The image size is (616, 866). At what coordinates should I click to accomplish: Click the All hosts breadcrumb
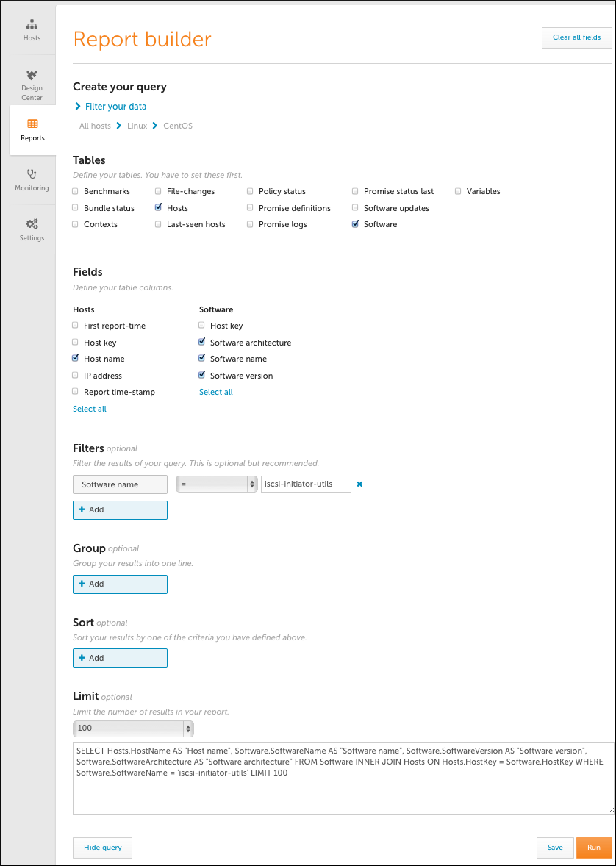pos(95,126)
